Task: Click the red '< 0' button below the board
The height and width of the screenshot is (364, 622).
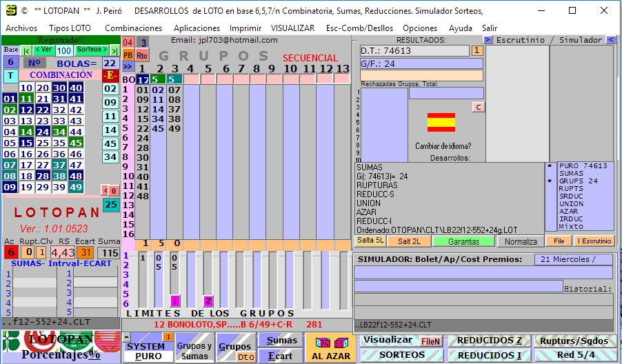Action: 110,190
